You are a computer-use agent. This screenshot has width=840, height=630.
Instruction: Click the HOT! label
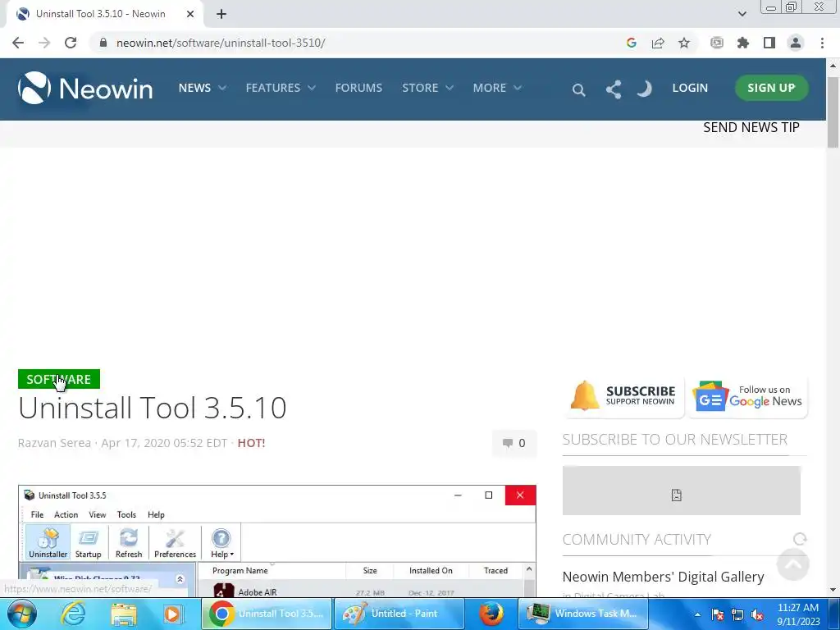[x=251, y=443]
